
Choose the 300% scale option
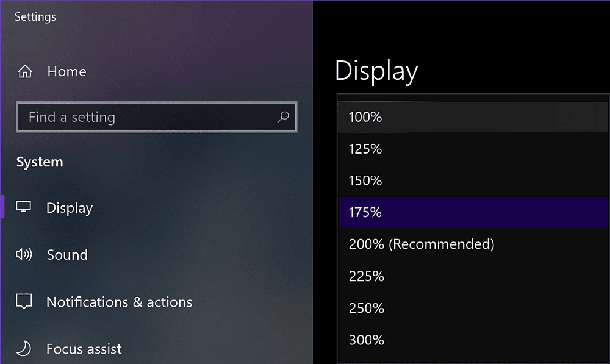[x=472, y=340]
